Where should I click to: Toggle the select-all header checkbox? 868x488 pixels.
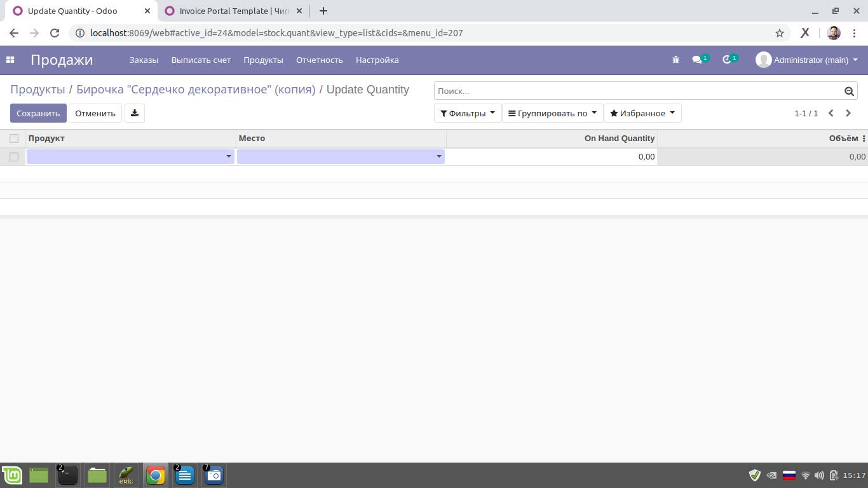(x=14, y=138)
